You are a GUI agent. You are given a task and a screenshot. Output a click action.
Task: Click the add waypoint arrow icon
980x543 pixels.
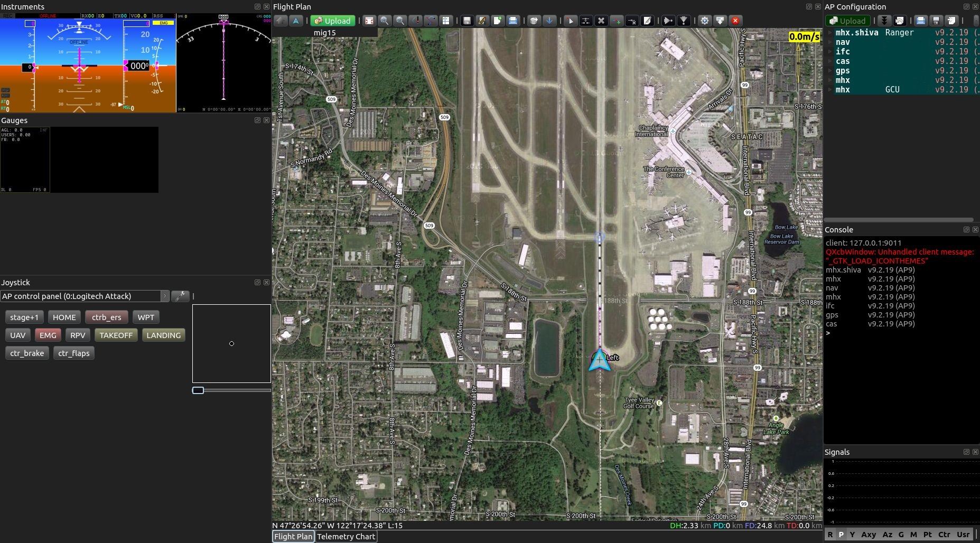tap(570, 21)
